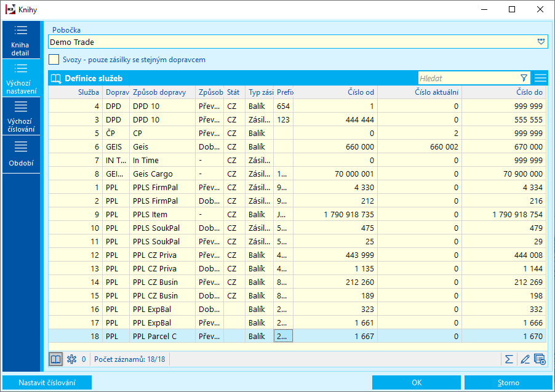Open the Období tab
555x392 pixels.
(x=20, y=154)
